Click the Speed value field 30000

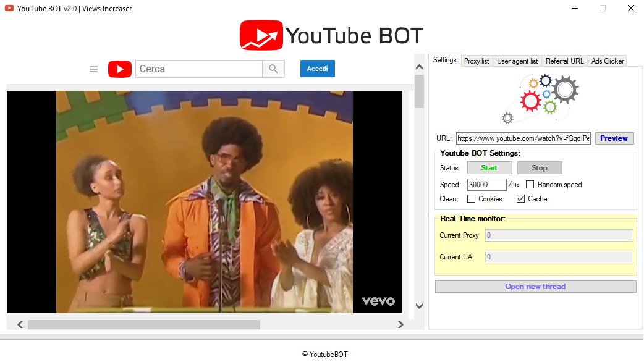pyautogui.click(x=486, y=185)
